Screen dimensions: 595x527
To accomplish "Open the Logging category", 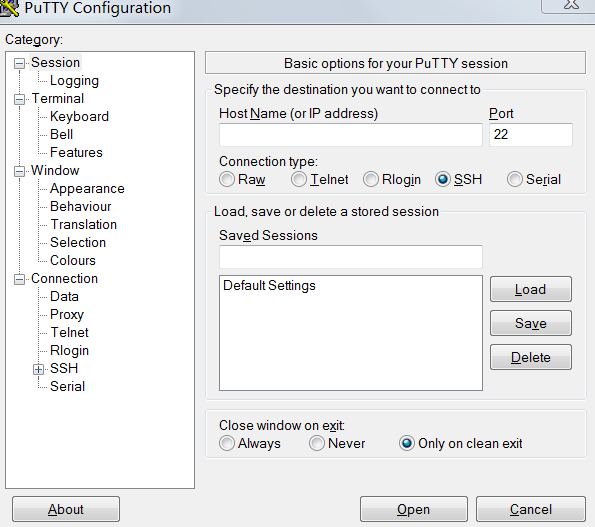I will (x=74, y=81).
